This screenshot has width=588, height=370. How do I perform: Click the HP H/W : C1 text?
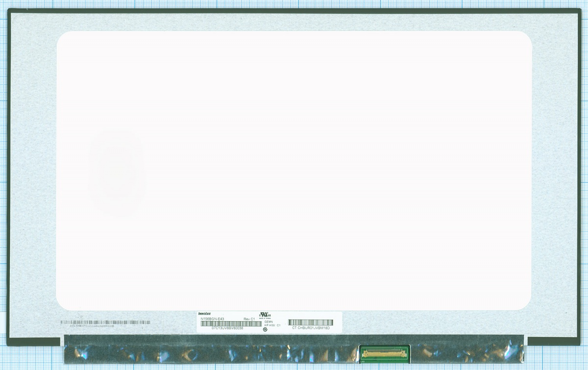pos(272,325)
